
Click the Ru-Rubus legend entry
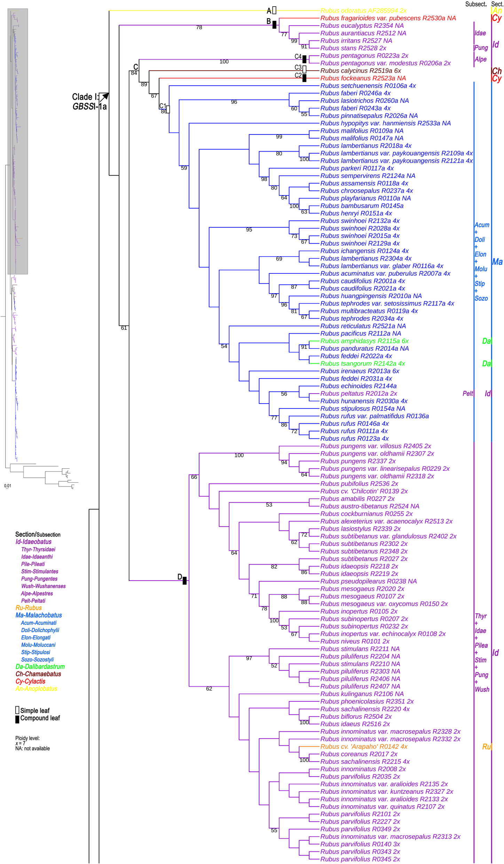(x=29, y=608)
